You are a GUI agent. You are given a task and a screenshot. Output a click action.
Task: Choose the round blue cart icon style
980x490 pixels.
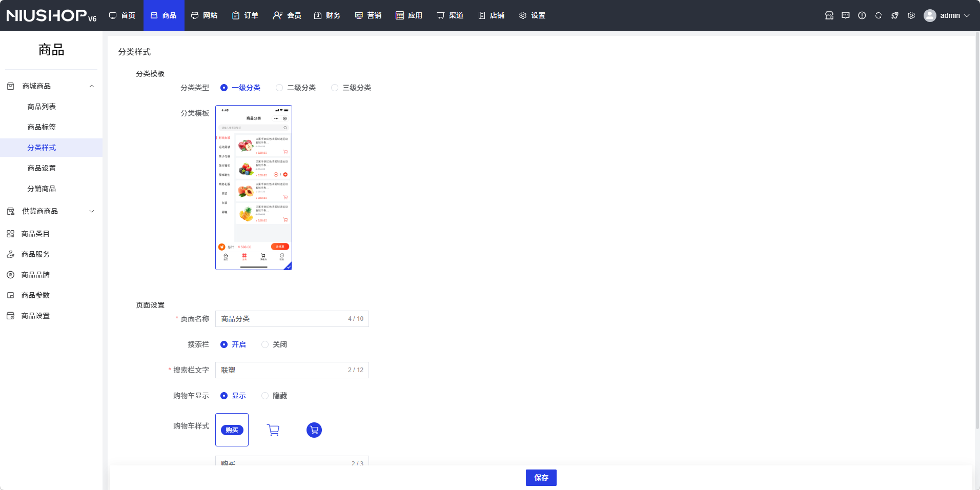point(314,430)
